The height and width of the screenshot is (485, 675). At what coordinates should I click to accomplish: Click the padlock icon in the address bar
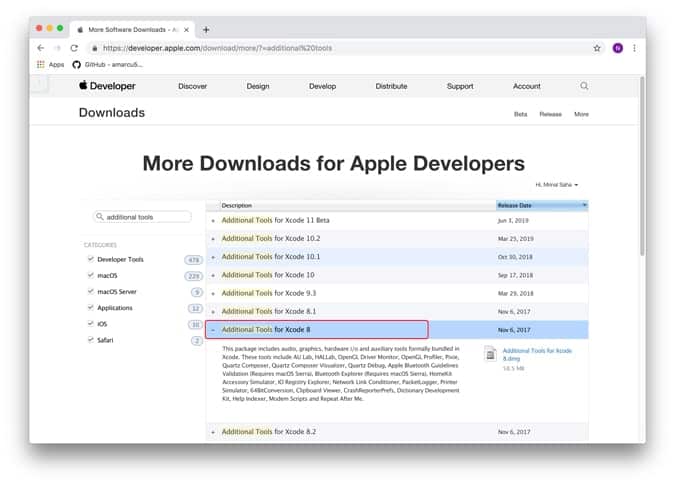point(94,48)
